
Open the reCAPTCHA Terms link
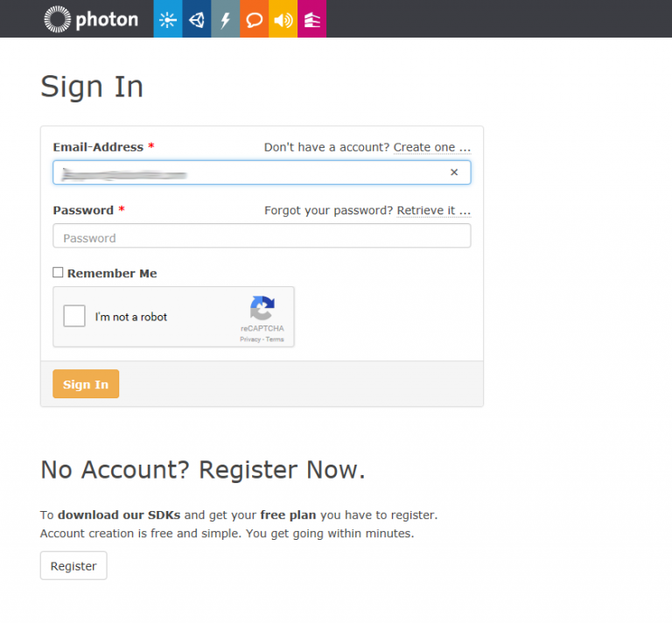pyautogui.click(x=275, y=339)
